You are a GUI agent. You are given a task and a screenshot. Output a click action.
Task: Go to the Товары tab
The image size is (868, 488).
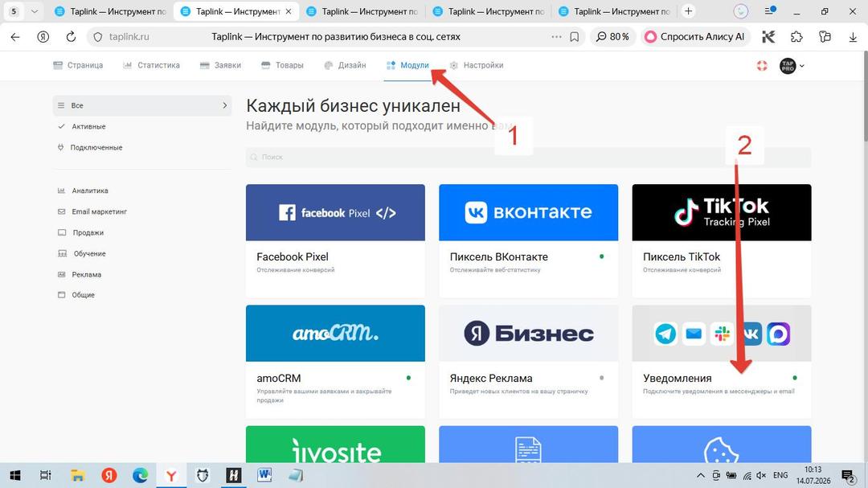point(282,65)
